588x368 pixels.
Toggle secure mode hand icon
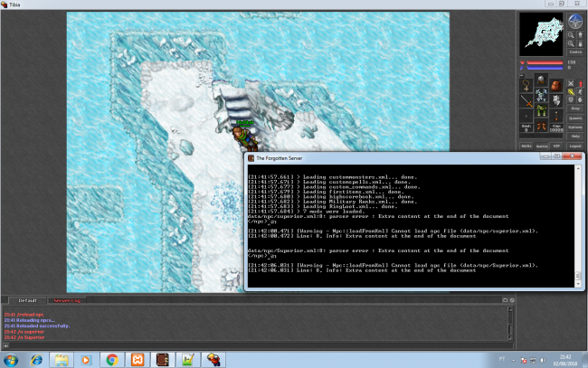coord(580,99)
